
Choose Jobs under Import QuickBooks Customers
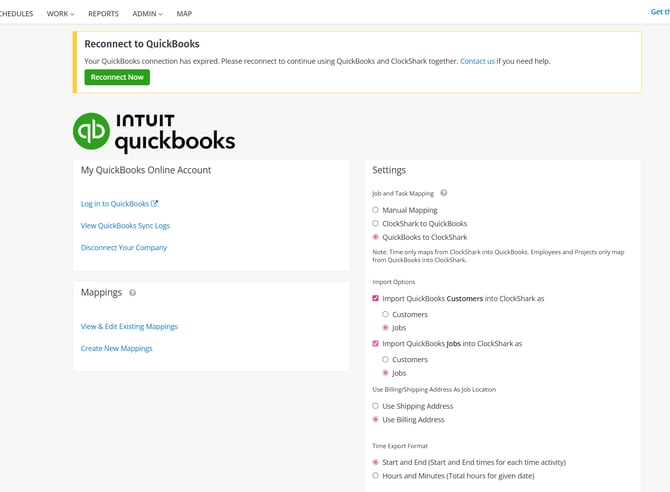(385, 328)
